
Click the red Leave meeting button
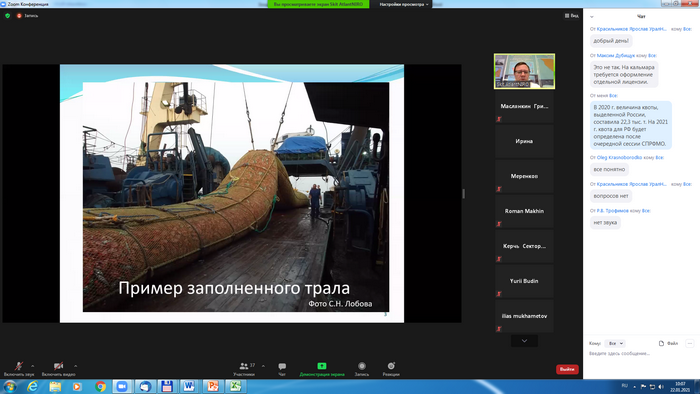(x=567, y=369)
